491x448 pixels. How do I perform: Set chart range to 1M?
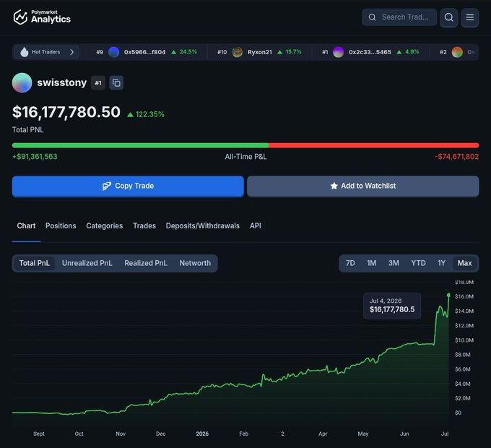click(x=372, y=263)
